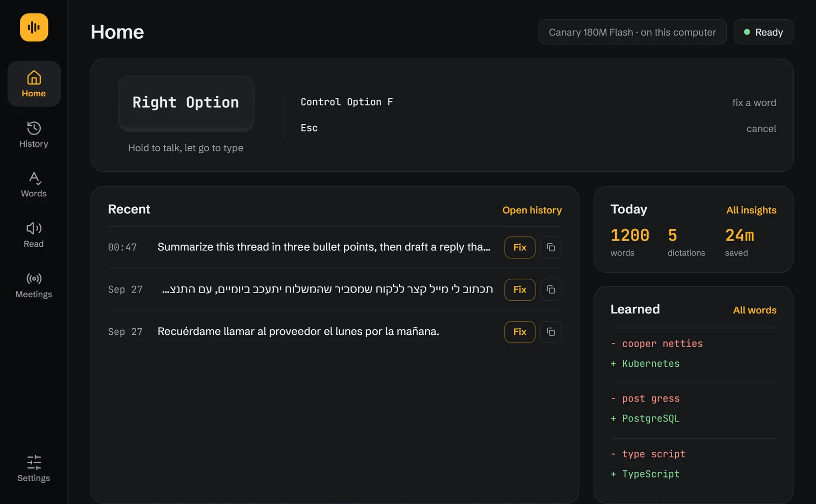Click the removed cooper netties entry
Image resolution: width=816 pixels, height=504 pixels.
click(x=657, y=343)
